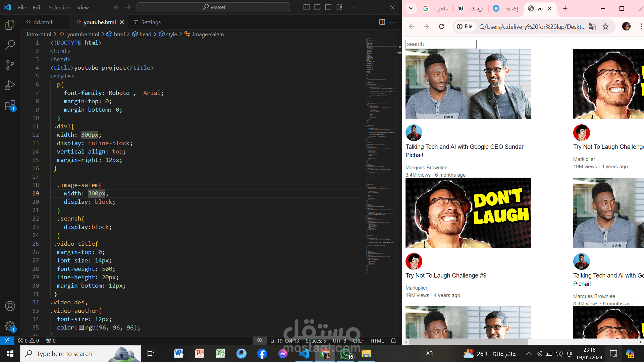644x362 pixels.
Task: Expand the head breadcrumb segment
Action: click(x=142, y=34)
